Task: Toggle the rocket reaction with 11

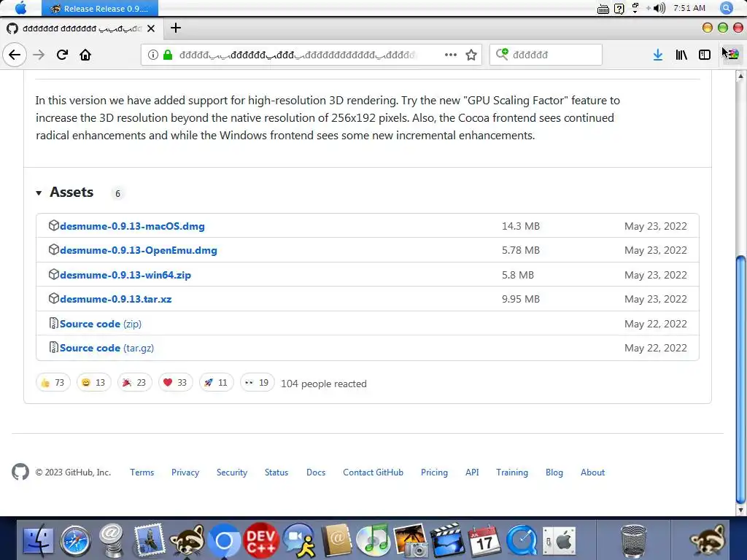Action: [216, 382]
